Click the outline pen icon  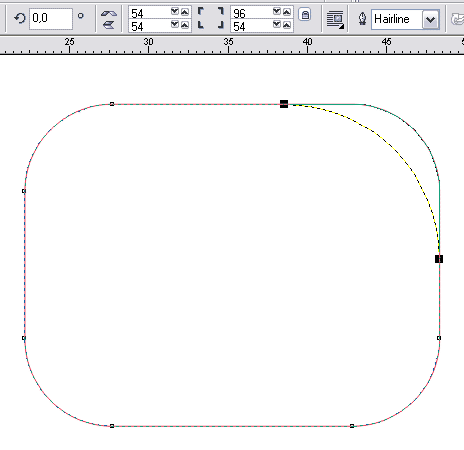point(363,19)
